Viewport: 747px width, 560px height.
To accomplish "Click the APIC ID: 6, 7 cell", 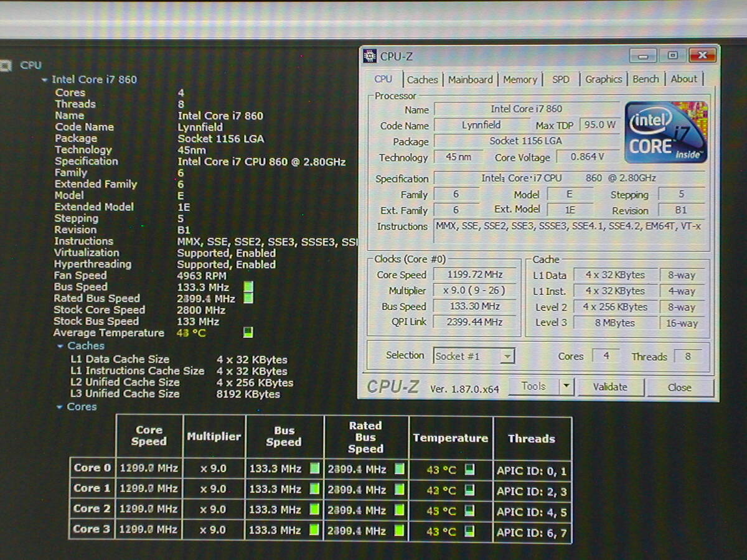I will click(x=532, y=533).
